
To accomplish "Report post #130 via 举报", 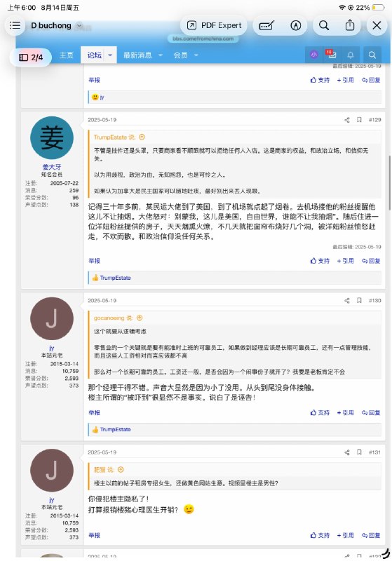I will [95, 412].
